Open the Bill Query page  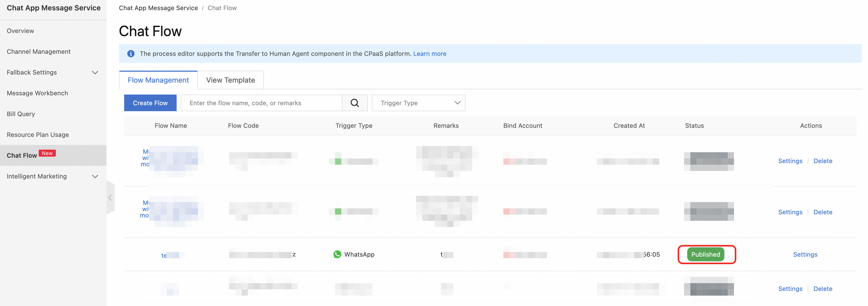pos(21,114)
